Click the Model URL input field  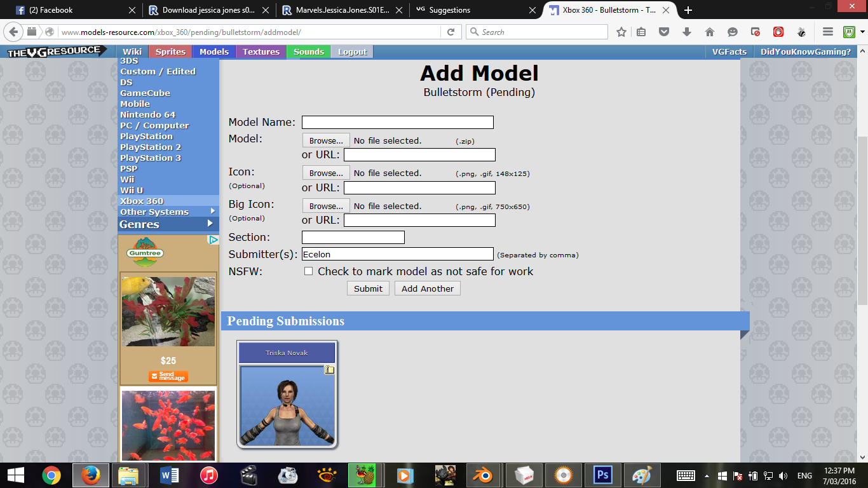pos(419,155)
